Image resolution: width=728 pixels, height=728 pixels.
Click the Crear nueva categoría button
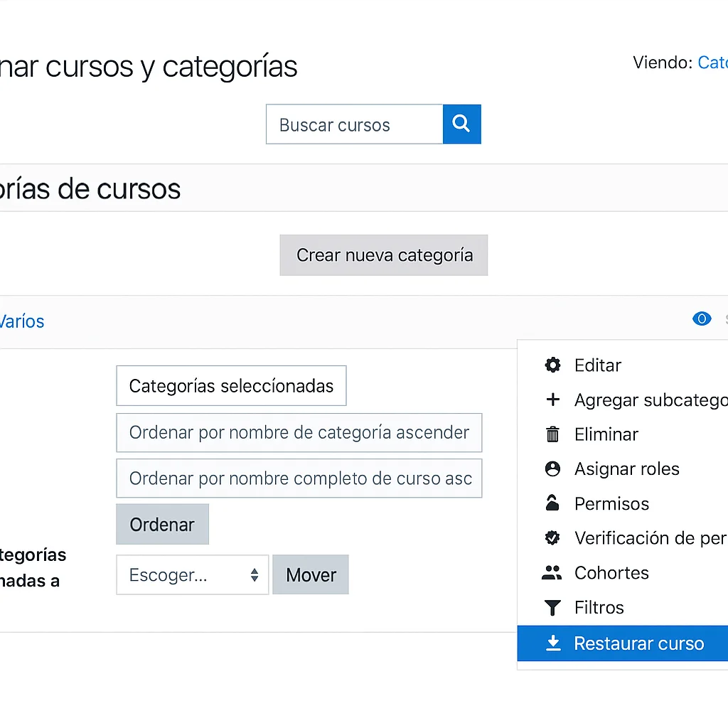(383, 255)
